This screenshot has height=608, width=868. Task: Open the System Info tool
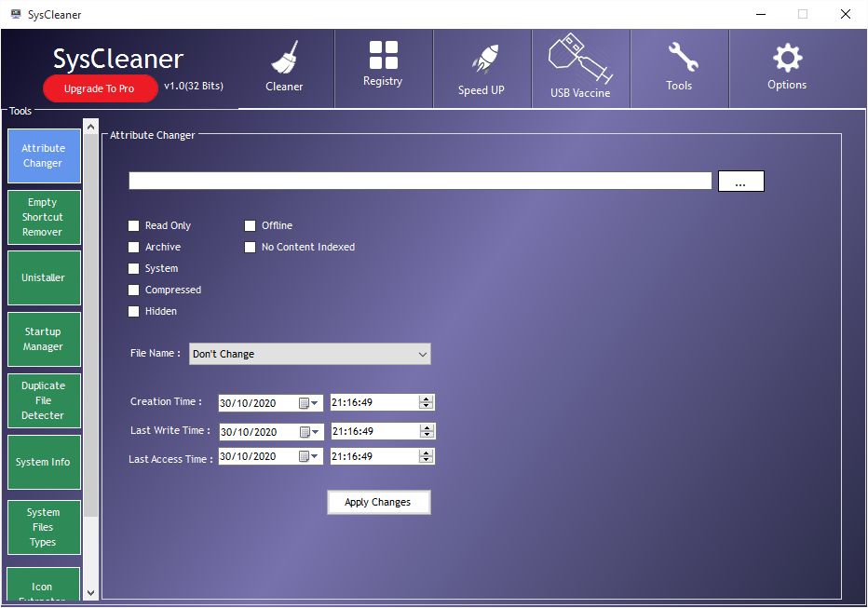(45, 462)
